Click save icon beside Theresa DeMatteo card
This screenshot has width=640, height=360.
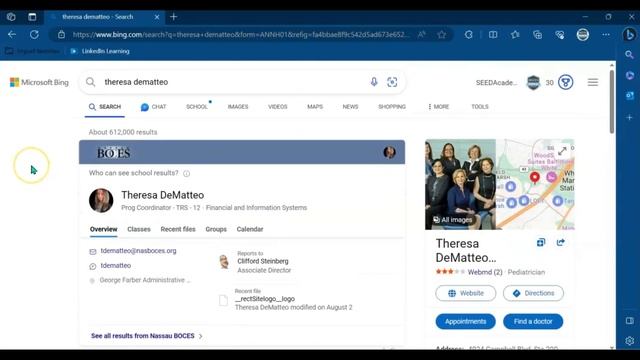(541, 242)
